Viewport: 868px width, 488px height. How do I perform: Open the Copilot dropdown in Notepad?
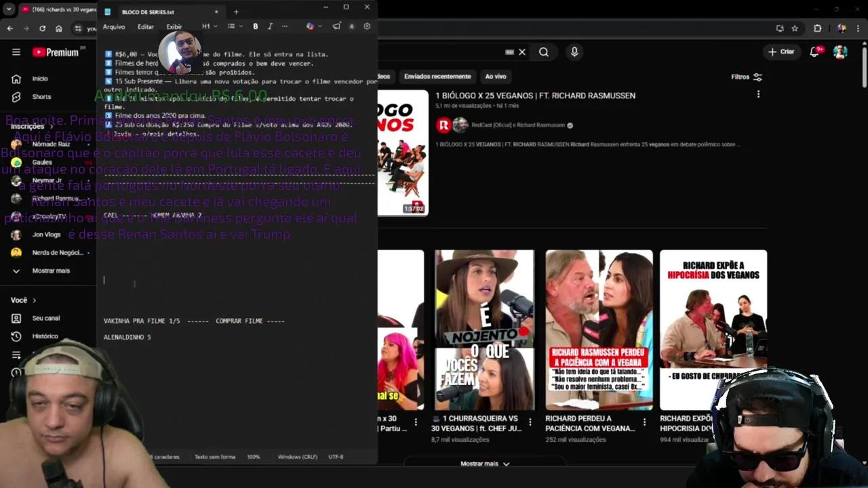tap(313, 26)
